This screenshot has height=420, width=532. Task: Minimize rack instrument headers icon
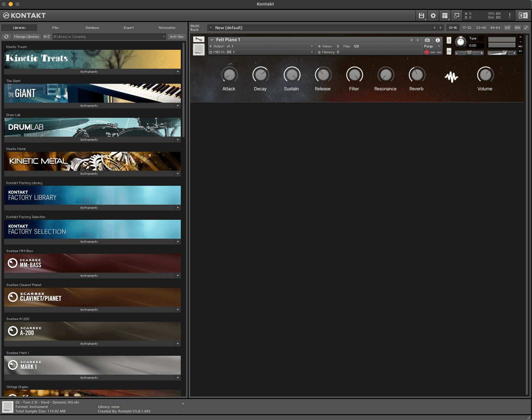pyautogui.click(x=526, y=28)
